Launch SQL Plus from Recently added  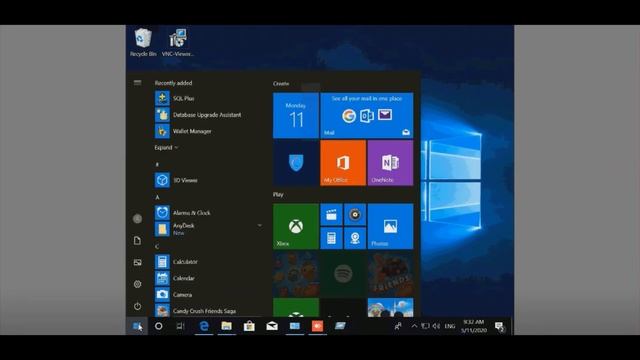point(208,98)
